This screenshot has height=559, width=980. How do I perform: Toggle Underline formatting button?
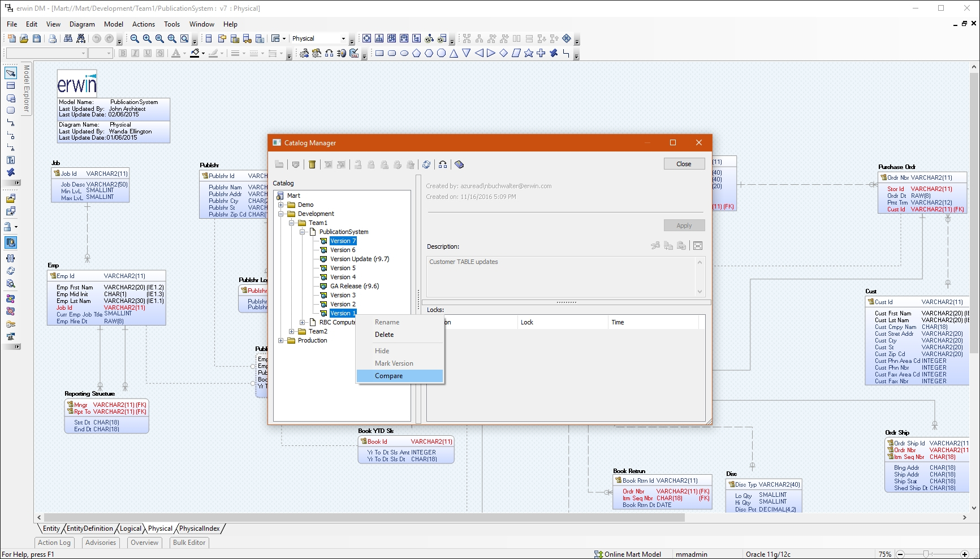pos(148,53)
